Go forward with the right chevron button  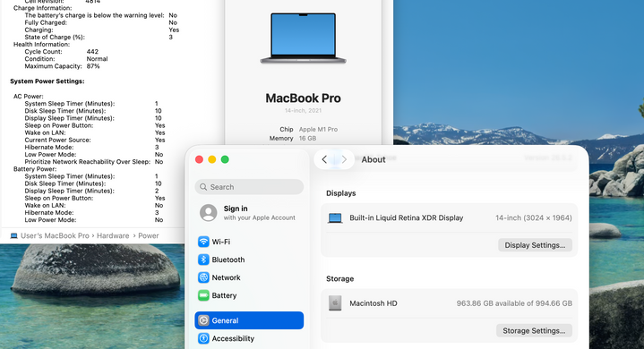tap(344, 159)
